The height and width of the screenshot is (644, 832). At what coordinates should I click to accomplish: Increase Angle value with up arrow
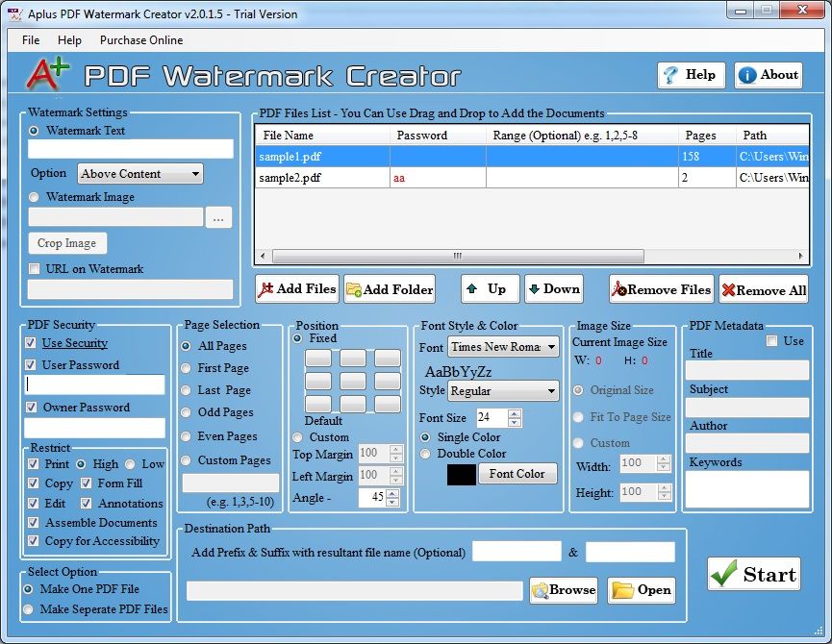(392, 493)
